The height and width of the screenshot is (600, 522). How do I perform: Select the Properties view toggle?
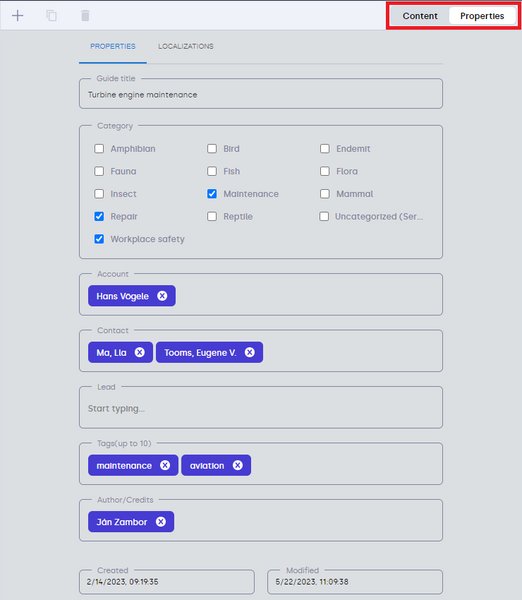(x=482, y=16)
